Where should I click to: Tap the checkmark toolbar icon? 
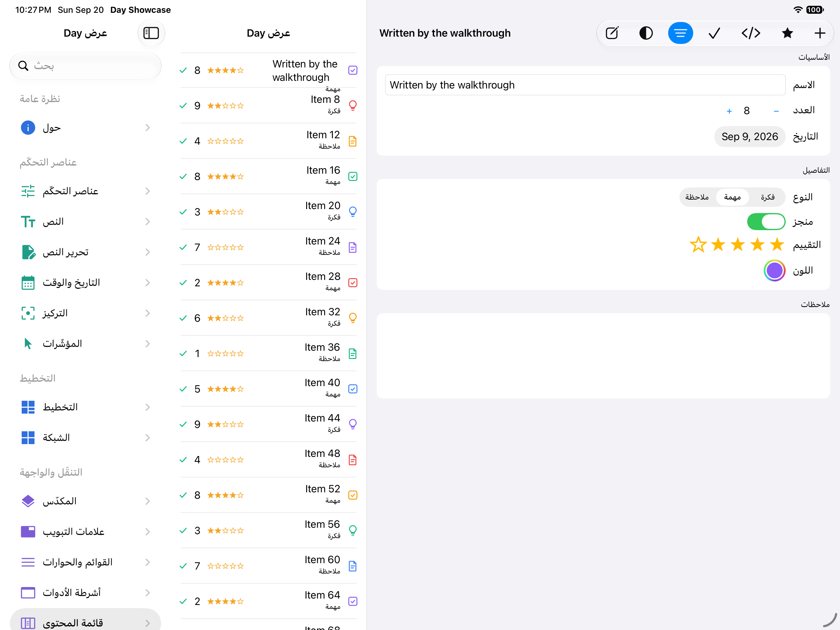point(714,33)
